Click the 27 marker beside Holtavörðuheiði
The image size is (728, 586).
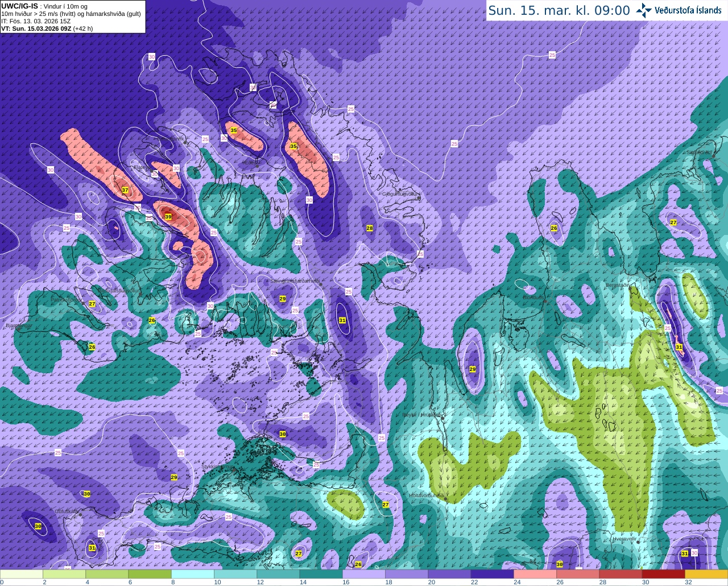coord(386,505)
